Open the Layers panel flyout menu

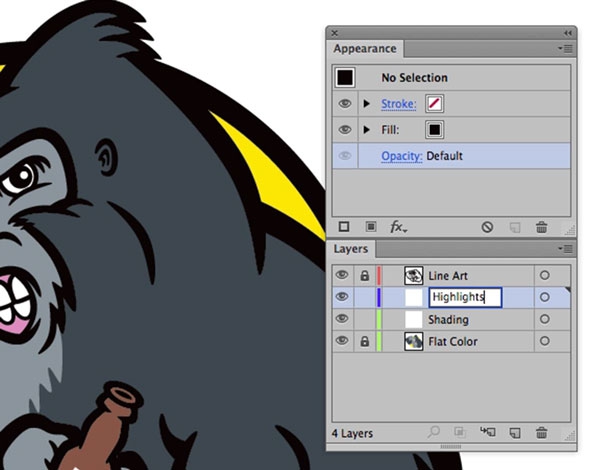click(x=566, y=249)
